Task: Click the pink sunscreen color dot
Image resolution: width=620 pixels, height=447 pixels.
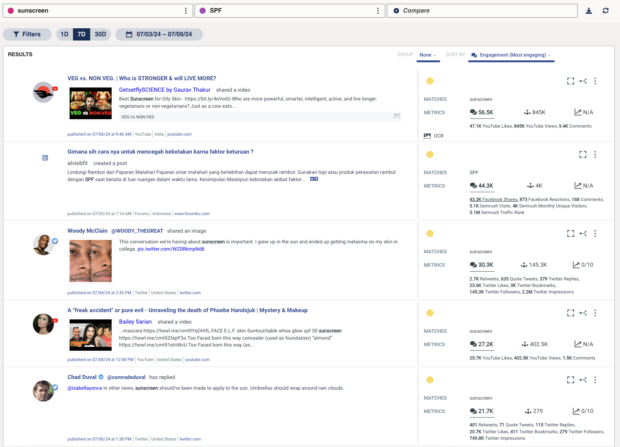Action: tap(11, 11)
